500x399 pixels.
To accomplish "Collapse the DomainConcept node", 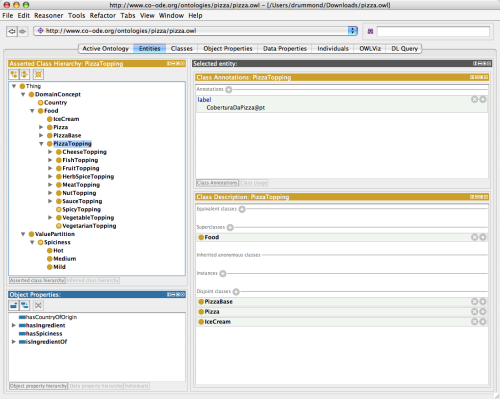I will pos(23,94).
